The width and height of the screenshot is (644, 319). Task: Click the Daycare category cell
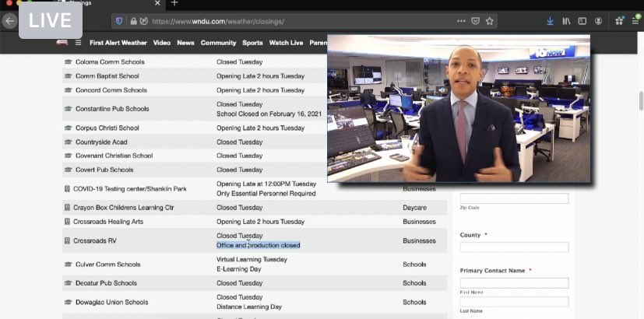click(414, 208)
